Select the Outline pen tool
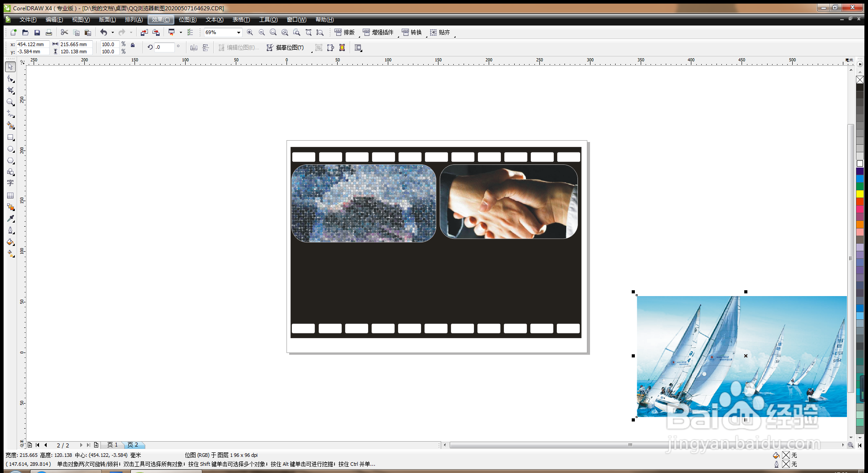Image resolution: width=868 pixels, height=473 pixels. [x=10, y=230]
